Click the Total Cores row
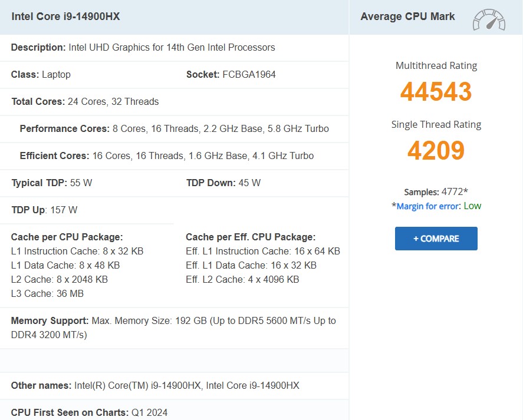This screenshot has height=420, width=523. point(85,102)
